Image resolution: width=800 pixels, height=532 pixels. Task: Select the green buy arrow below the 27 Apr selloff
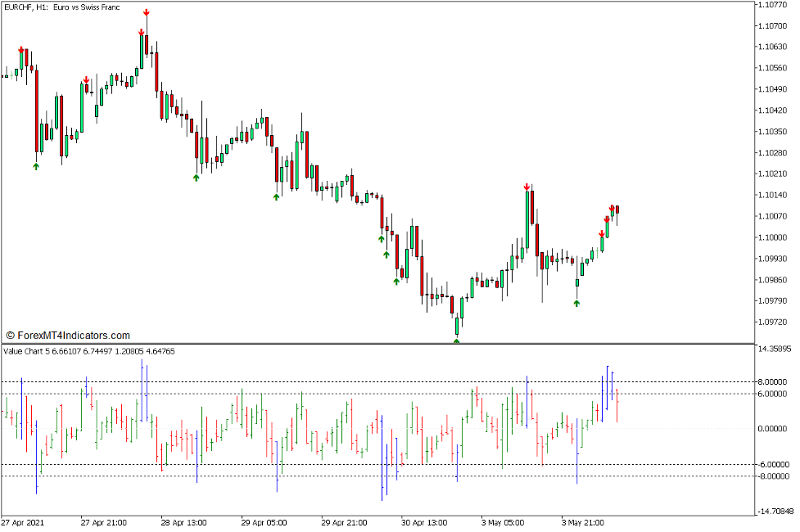pos(36,166)
